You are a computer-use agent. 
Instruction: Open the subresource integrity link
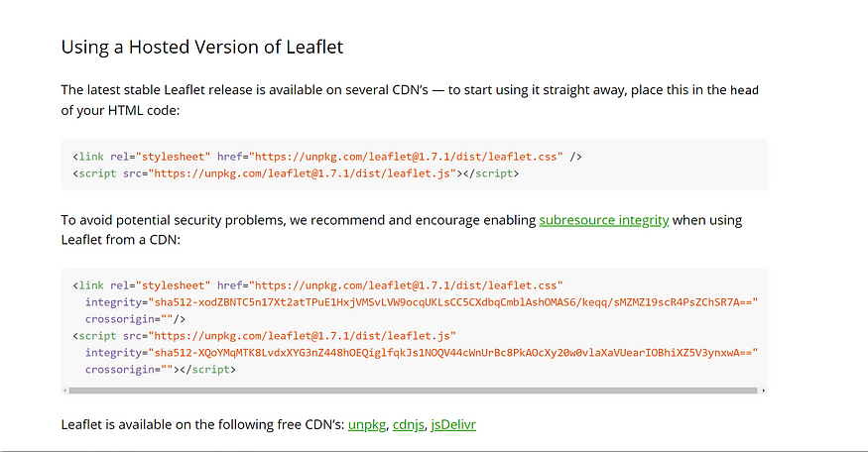pyautogui.click(x=604, y=220)
